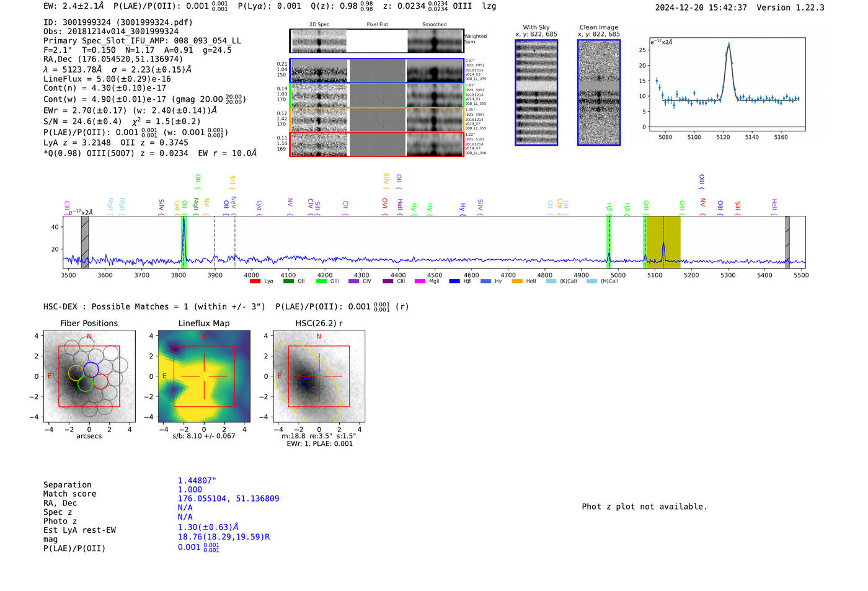Click the Hβ blue legend swatch

tap(454, 281)
